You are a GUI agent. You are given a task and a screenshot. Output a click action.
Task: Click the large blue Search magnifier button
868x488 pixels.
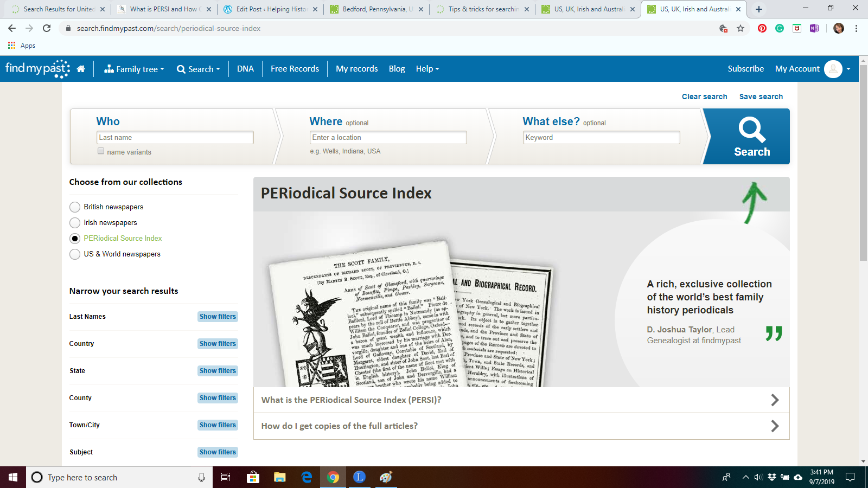751,137
